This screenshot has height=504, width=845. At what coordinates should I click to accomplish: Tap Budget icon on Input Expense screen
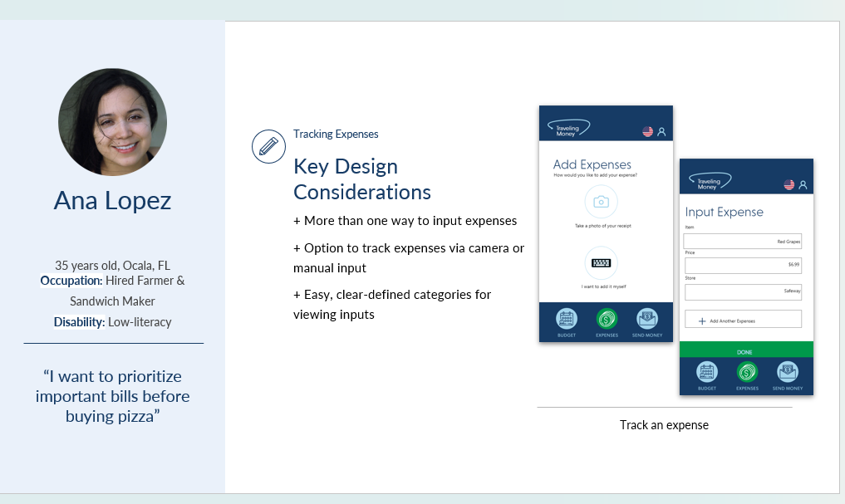pos(707,372)
